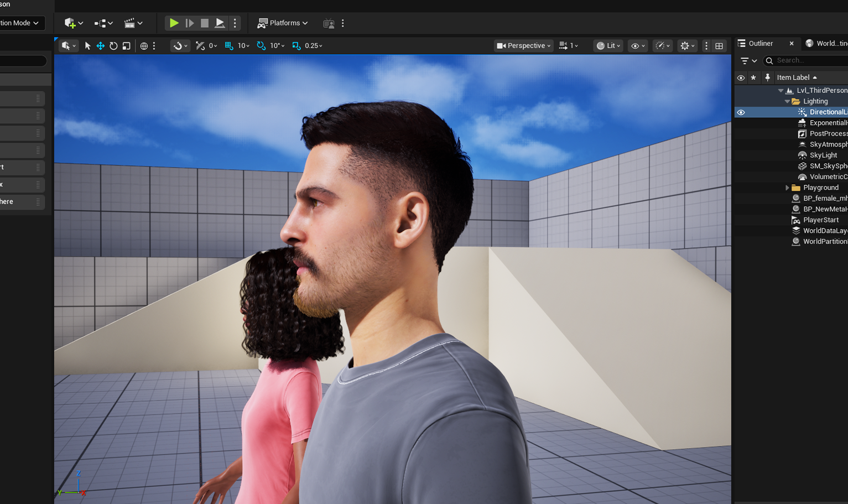The height and width of the screenshot is (504, 848).
Task: Click the streaming broadcast icon
Action: point(329,23)
